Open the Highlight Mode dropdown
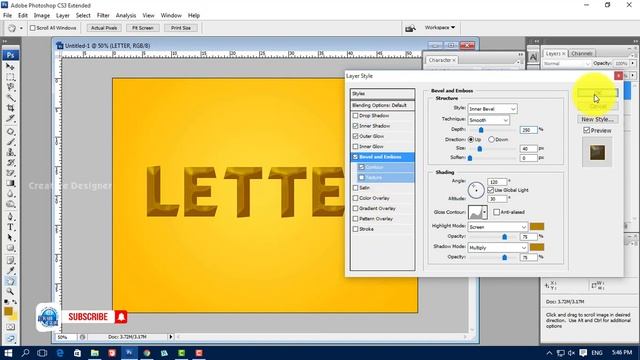 click(x=498, y=227)
